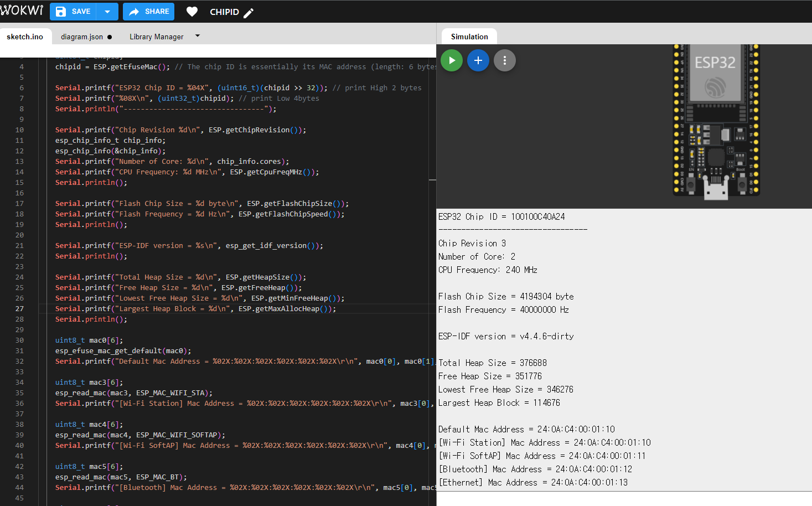Click the Largest Heap Block output
The height and width of the screenshot is (506, 812).
point(499,402)
